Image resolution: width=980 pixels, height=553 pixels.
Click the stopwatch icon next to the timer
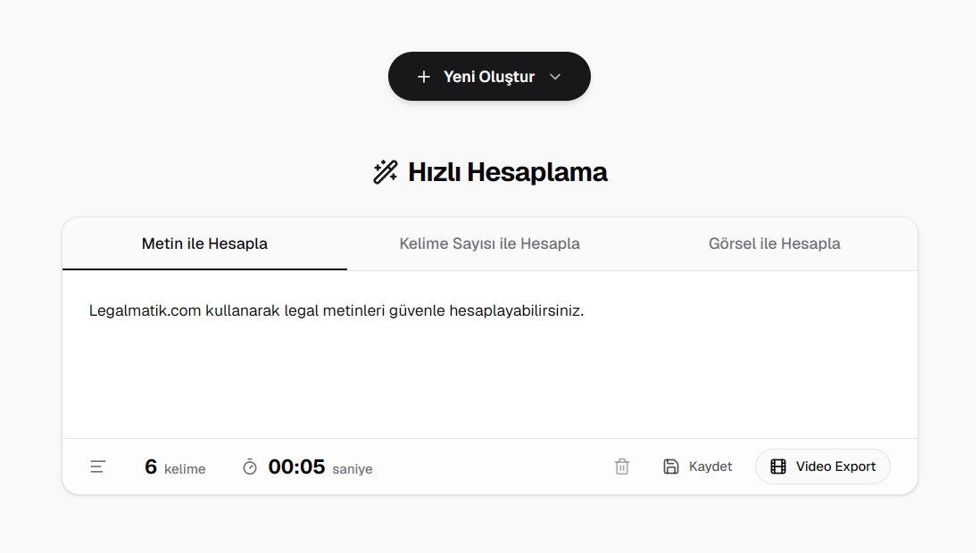(250, 466)
